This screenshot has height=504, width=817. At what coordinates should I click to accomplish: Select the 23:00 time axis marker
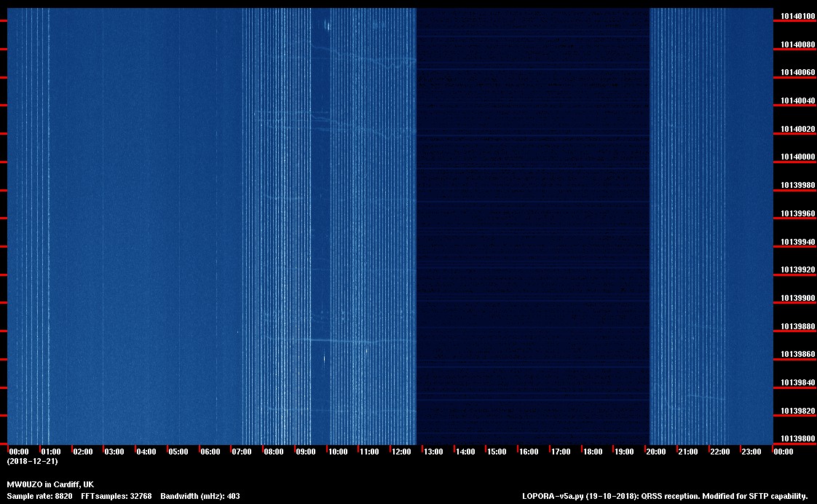pos(751,452)
